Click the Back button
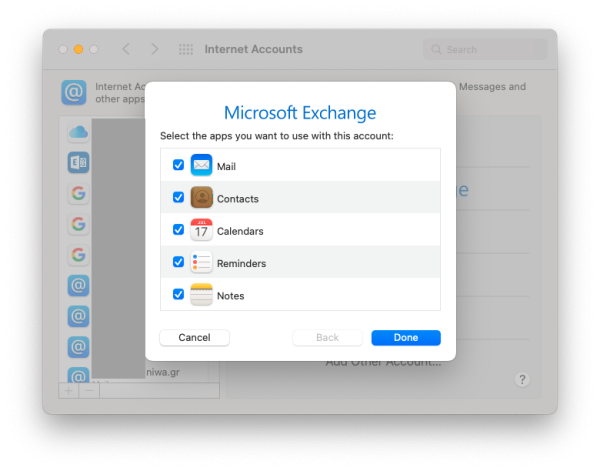This screenshot has width=600, height=471. (328, 337)
